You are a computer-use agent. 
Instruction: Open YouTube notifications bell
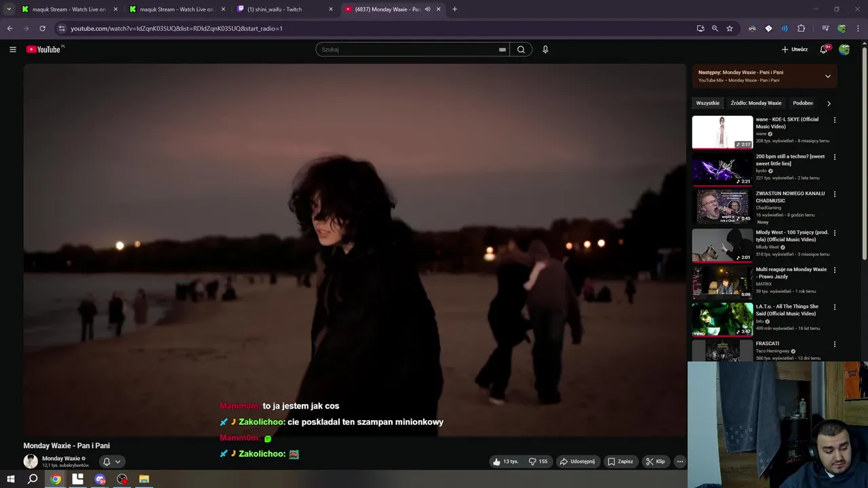tap(824, 49)
